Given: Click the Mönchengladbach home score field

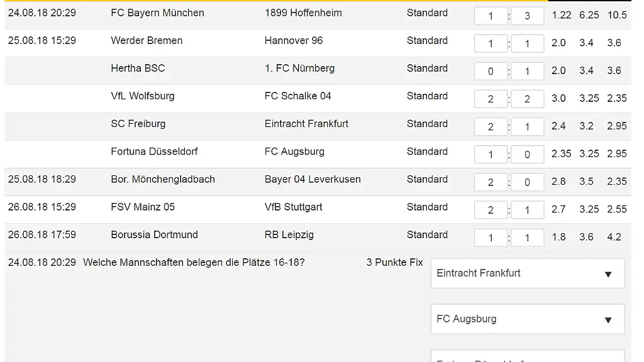Looking at the screenshot, I should click(x=491, y=182).
